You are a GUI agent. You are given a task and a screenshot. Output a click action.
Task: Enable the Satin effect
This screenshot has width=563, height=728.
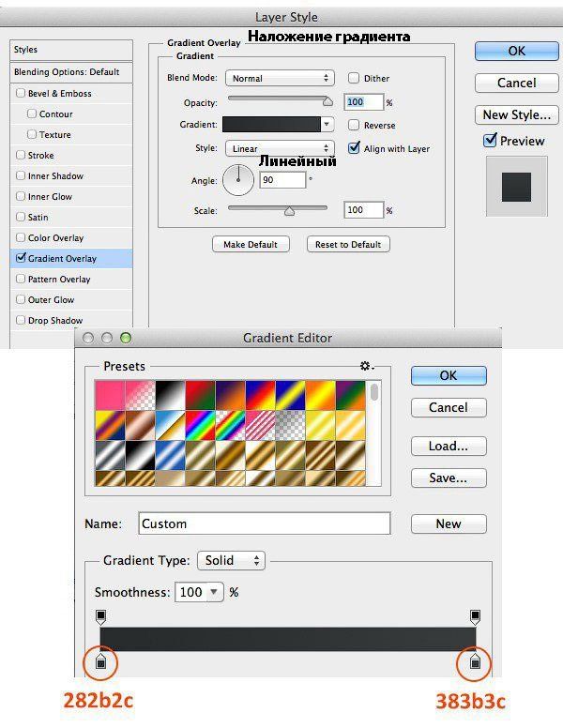21,217
